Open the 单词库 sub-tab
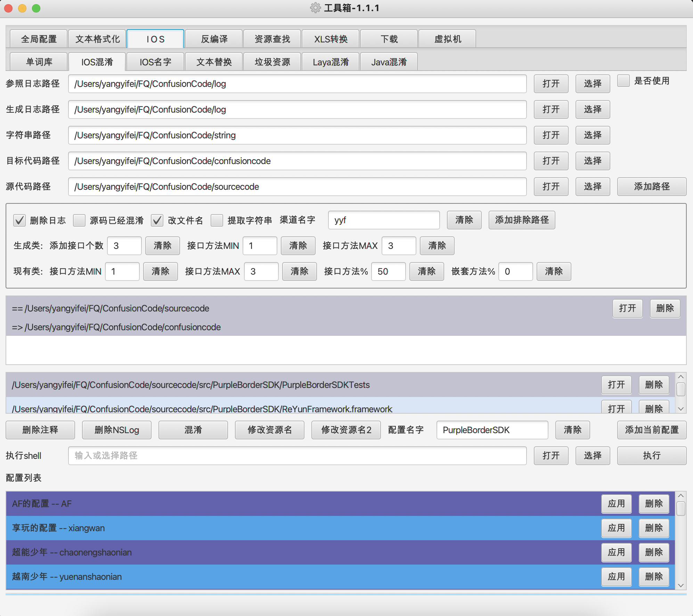Viewport: 693px width, 616px height. point(39,62)
